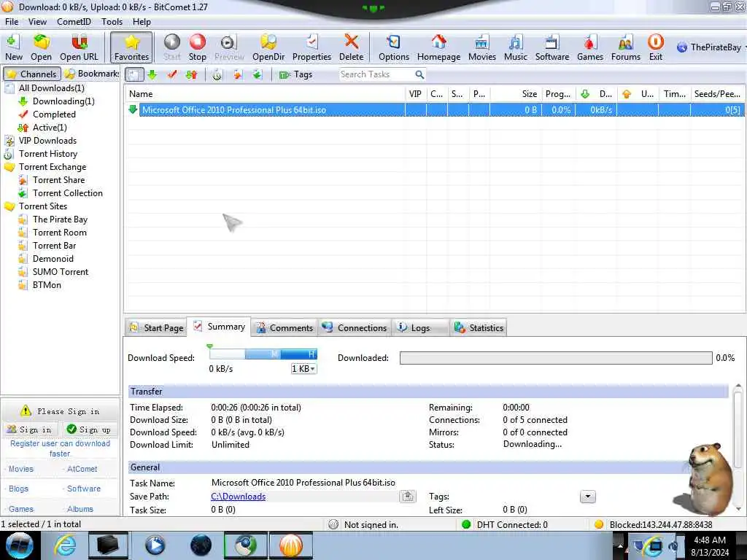Switch to the Comments tab
This screenshot has height=560, width=747.
[x=285, y=327]
